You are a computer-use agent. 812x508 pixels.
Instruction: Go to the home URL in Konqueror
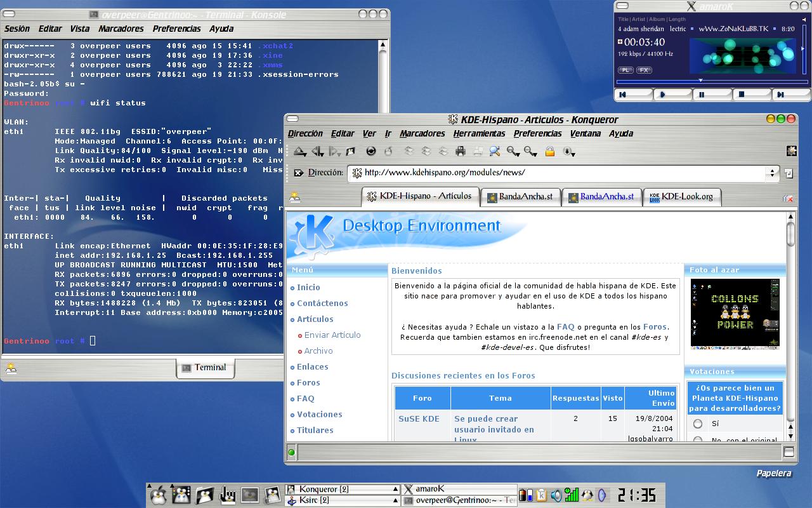point(351,151)
